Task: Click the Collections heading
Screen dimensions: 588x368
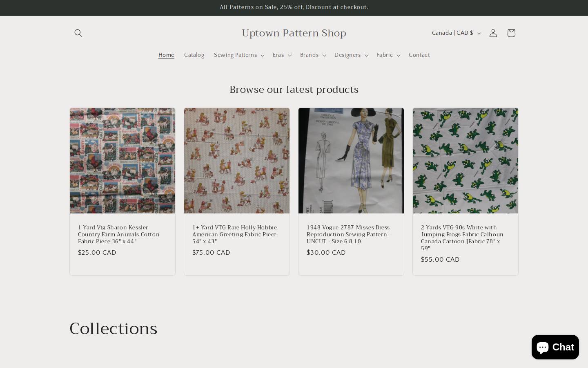Action: coord(114,329)
